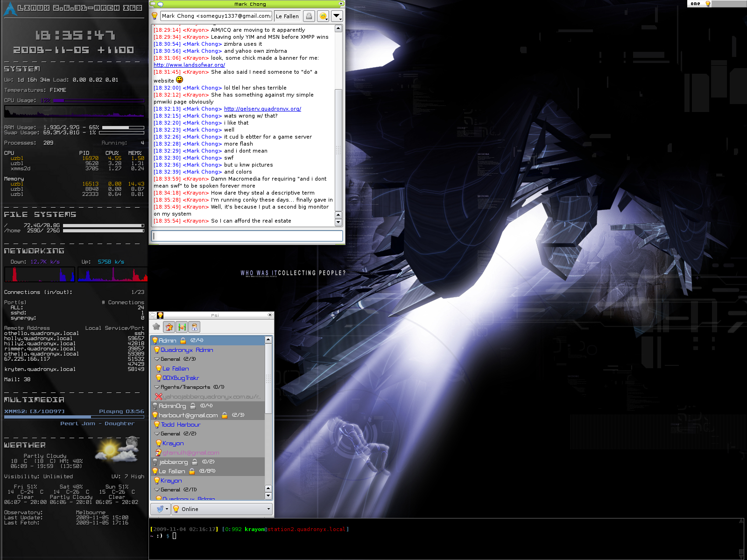Open the Online status dropdown
The height and width of the screenshot is (560, 747).
[222, 509]
